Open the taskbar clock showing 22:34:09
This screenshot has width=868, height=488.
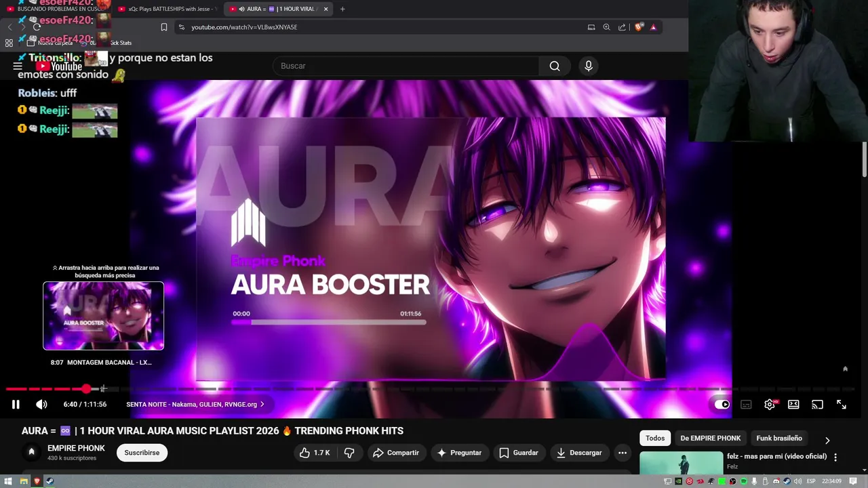point(833,481)
